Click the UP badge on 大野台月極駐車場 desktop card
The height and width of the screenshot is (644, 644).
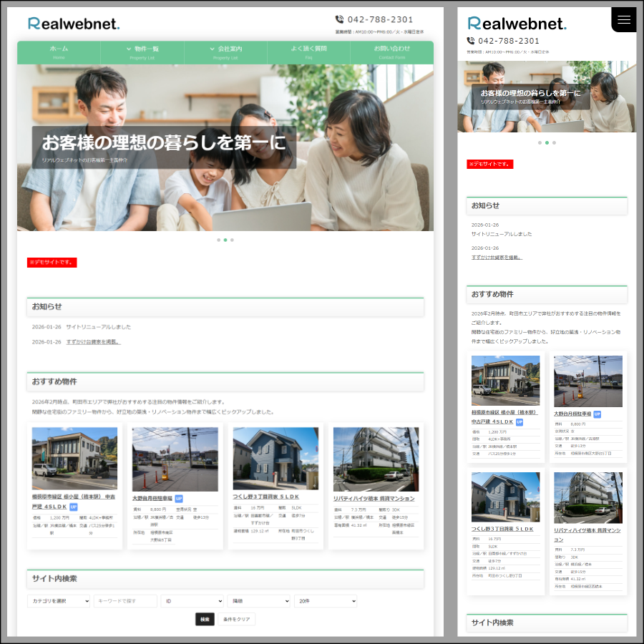click(179, 498)
